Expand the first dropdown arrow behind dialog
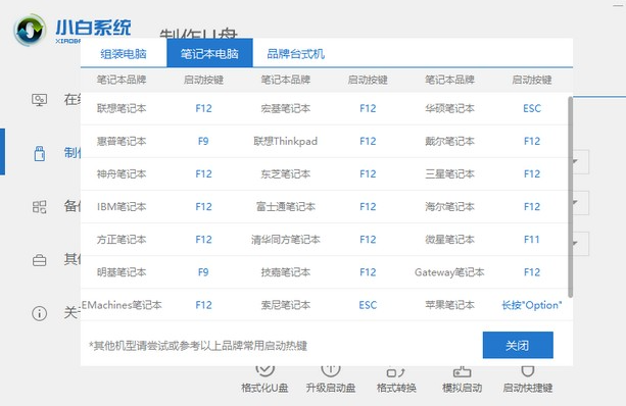 [575, 161]
